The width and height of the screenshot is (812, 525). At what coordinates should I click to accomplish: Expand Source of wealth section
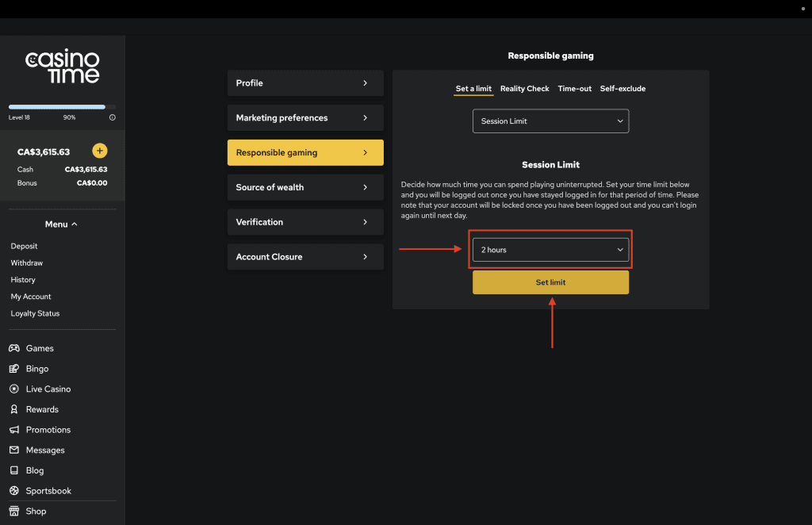click(305, 187)
